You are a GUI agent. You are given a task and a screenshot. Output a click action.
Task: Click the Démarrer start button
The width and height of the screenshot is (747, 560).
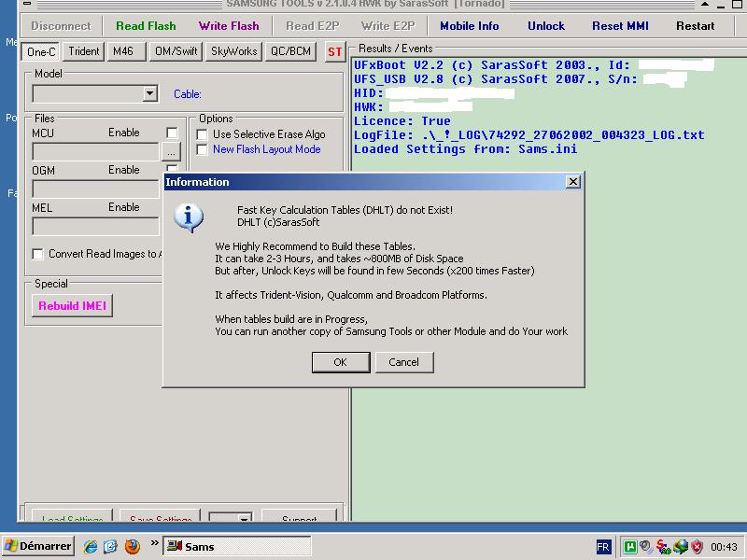tap(37, 546)
